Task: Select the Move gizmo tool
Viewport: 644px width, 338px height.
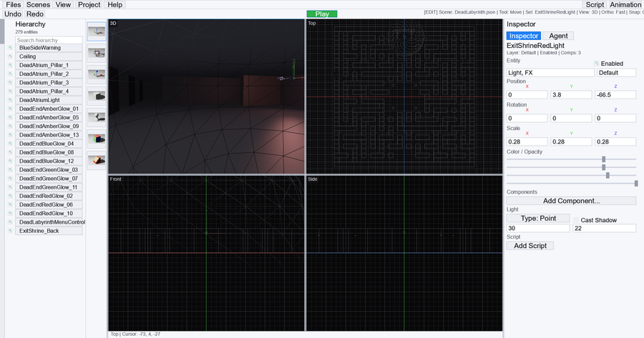Action: coord(97,31)
